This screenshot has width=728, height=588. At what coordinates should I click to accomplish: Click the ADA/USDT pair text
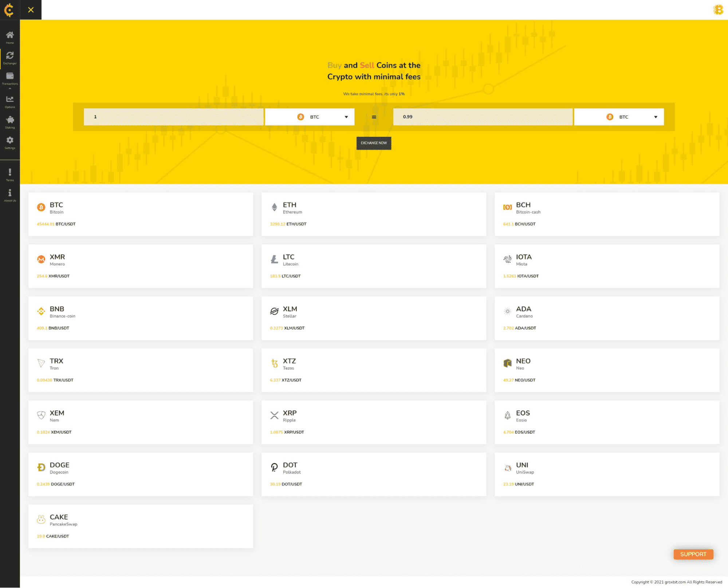coord(525,328)
